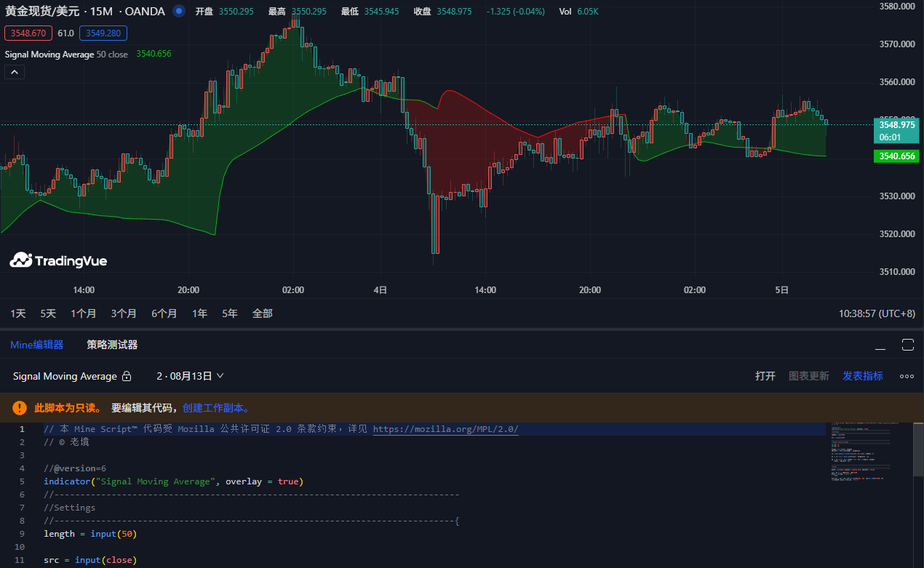Click the 发表指标 publish button
Screen dimensions: 924x568
point(862,376)
